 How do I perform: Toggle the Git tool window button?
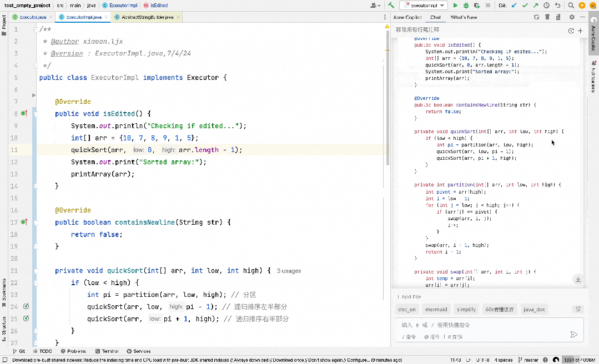pos(19,351)
